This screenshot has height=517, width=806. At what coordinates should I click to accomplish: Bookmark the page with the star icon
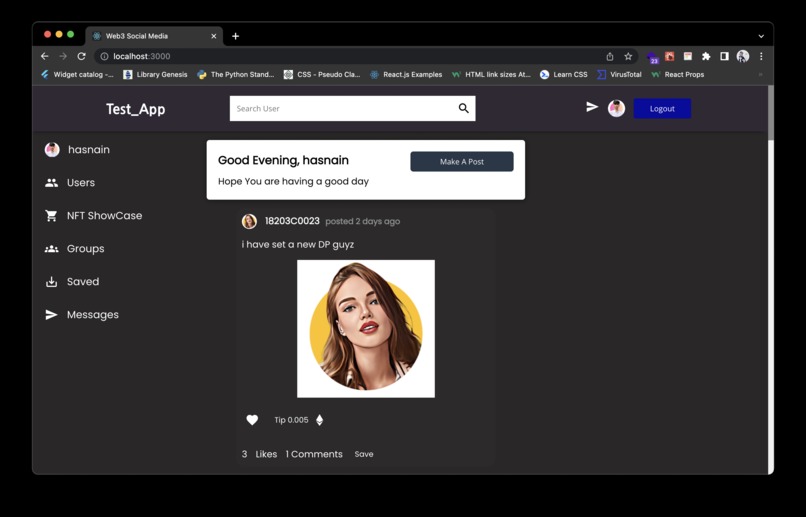coord(628,57)
